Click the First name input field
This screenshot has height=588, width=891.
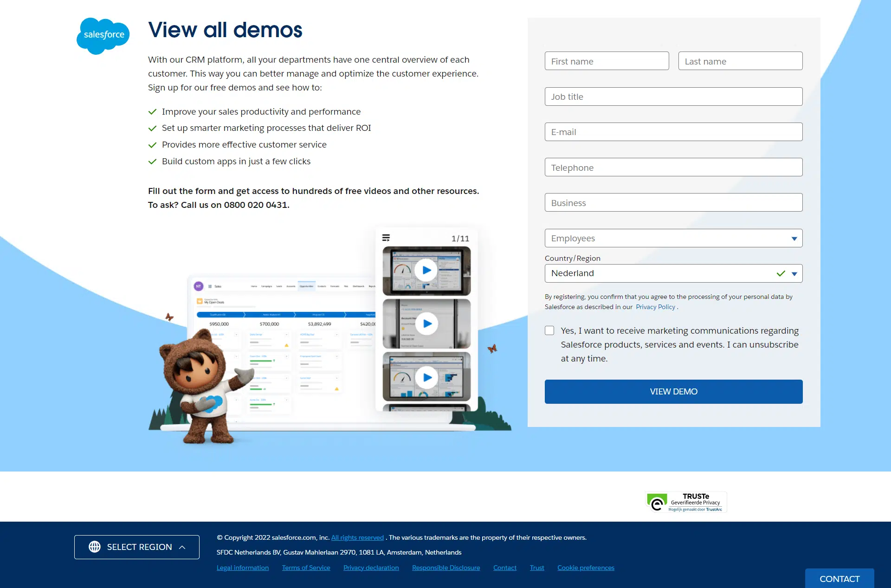(x=607, y=61)
